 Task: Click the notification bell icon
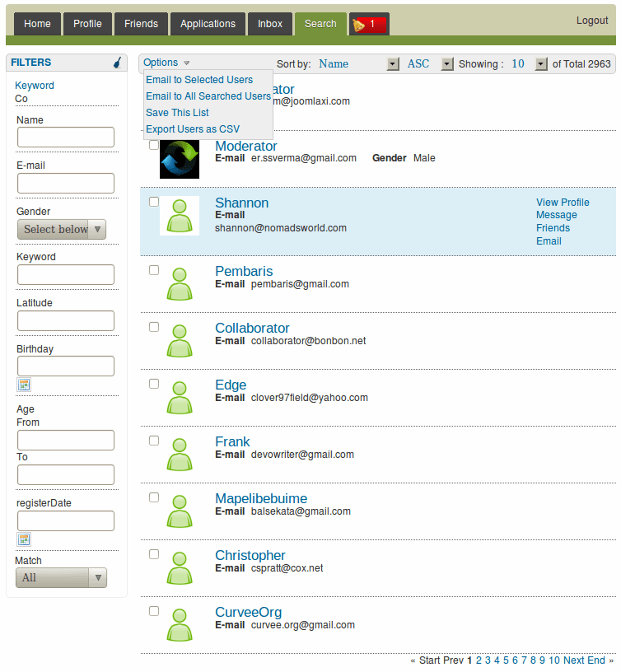pyautogui.click(x=358, y=25)
